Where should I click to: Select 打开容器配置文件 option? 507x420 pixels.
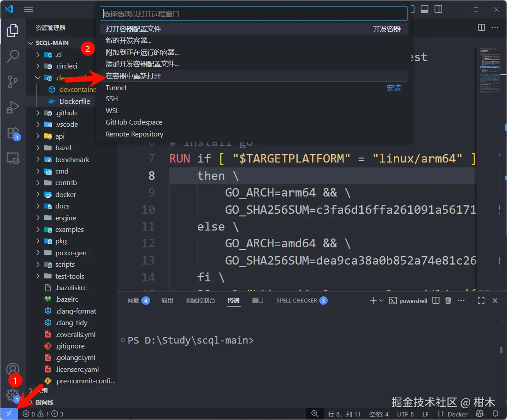click(253, 29)
